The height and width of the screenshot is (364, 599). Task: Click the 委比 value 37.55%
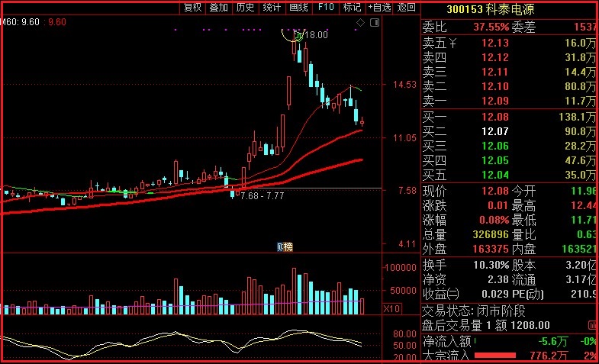tap(491, 27)
